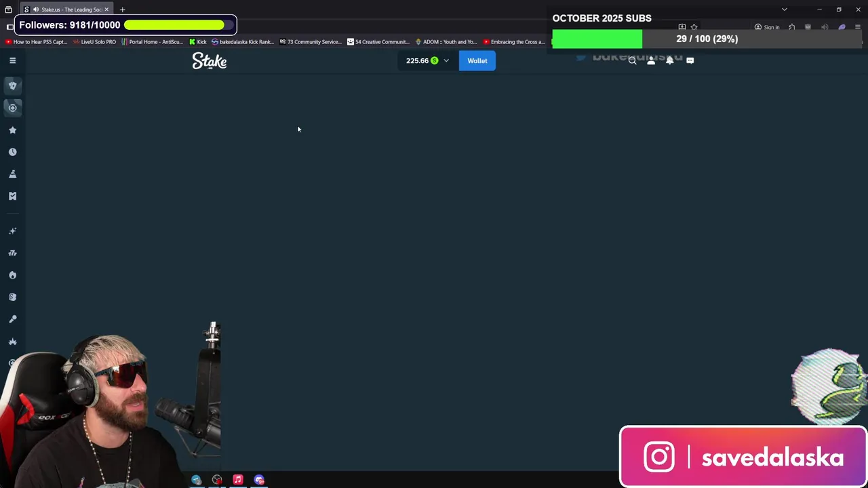Screen dimensions: 868x488
Task: Open '54 Creative Communit...' bookmark
Action: [378, 41]
